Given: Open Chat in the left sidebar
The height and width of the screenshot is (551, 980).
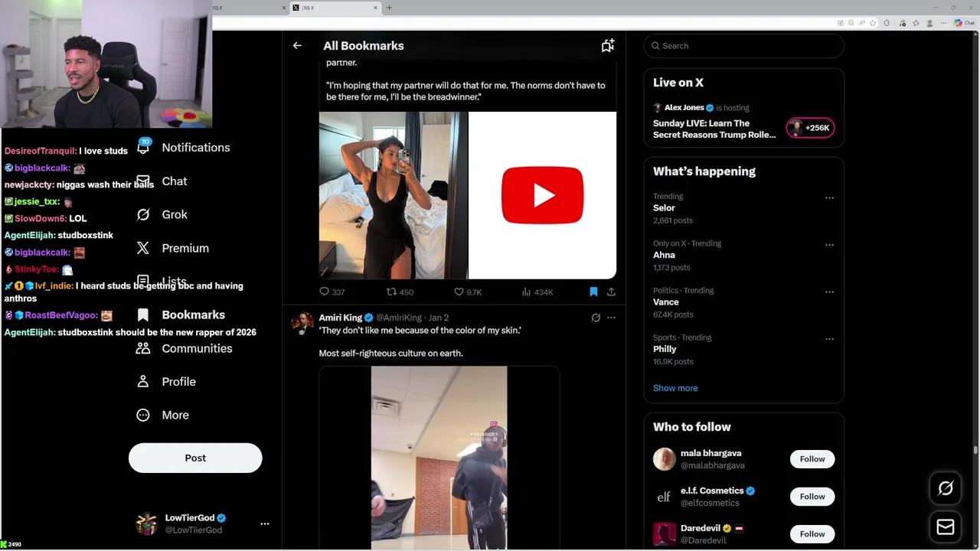Looking at the screenshot, I should (x=175, y=181).
